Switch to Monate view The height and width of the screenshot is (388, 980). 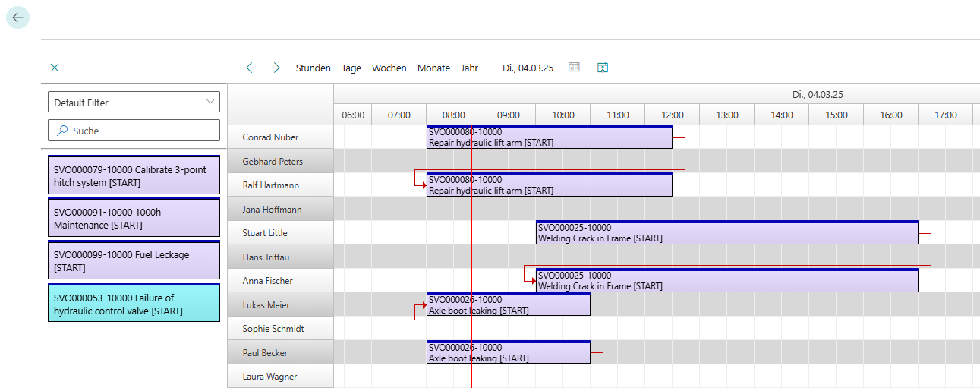[x=433, y=68]
